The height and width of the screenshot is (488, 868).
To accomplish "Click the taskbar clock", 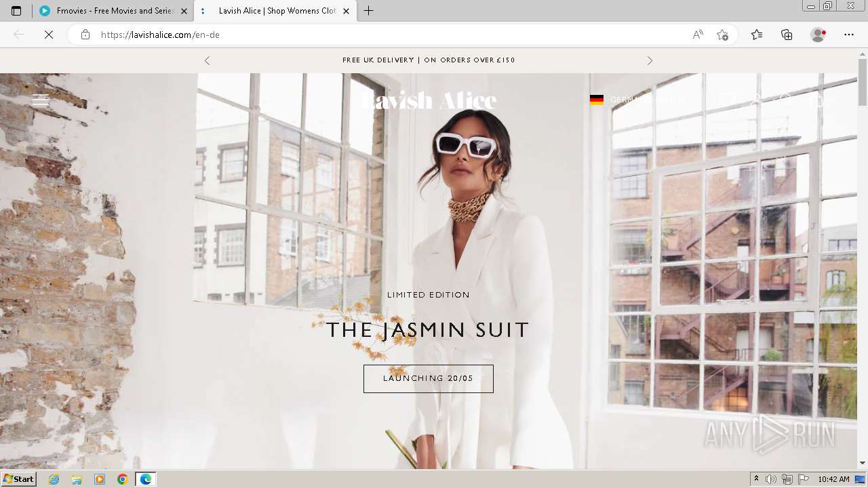I will 833,479.
